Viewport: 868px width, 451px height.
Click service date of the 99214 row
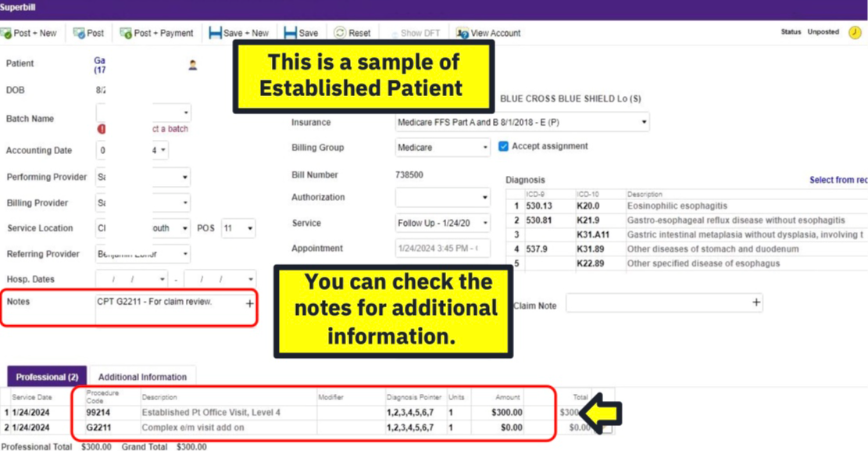(x=30, y=412)
